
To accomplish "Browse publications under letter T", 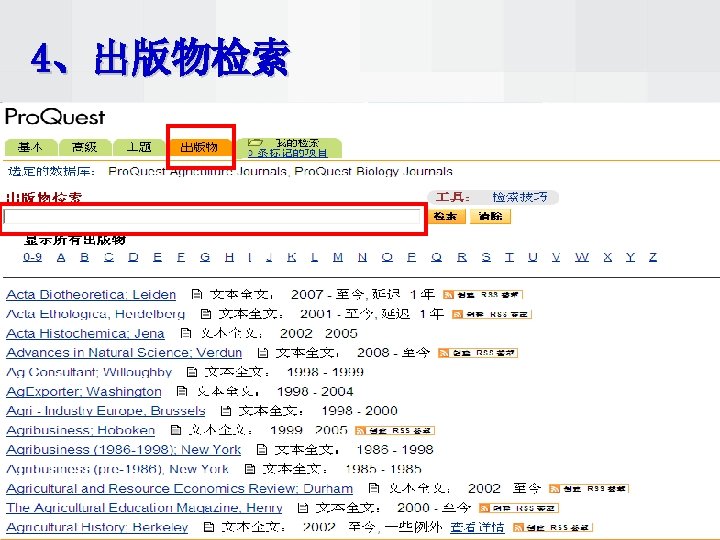I will point(509,257).
